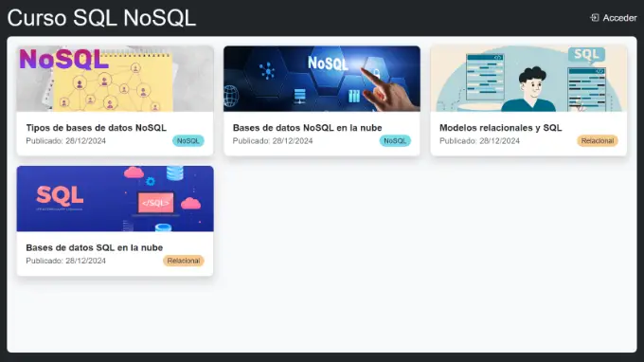The width and height of the screenshot is (644, 362).
Task: Open the Bases de datos NoSQL en la nube thumbnail
Action: (322, 79)
